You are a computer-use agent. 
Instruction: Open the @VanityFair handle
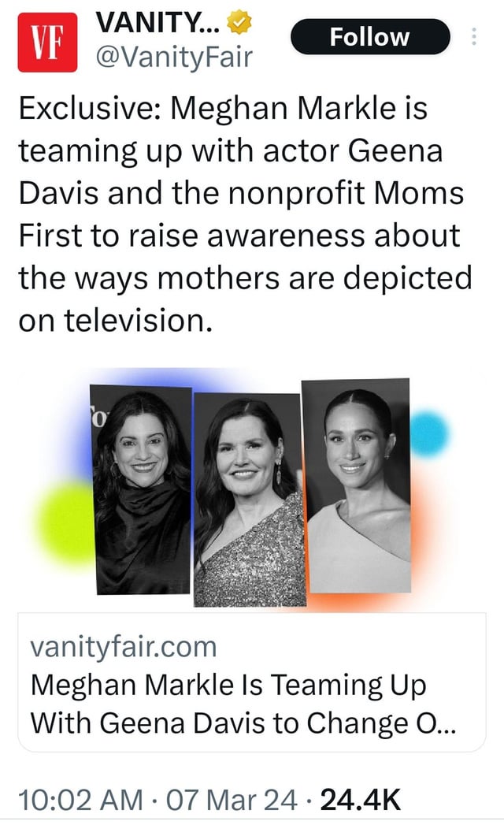pos(172,57)
